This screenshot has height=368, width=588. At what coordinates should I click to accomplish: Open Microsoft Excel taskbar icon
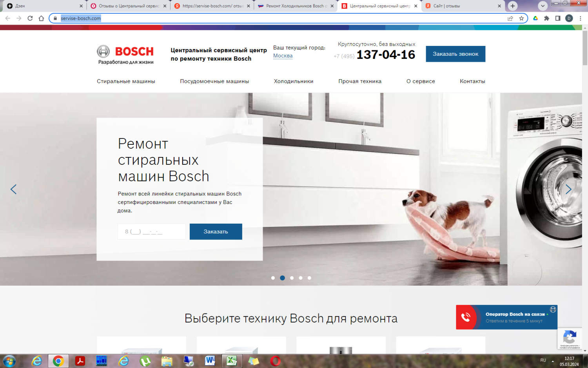pos(232,361)
